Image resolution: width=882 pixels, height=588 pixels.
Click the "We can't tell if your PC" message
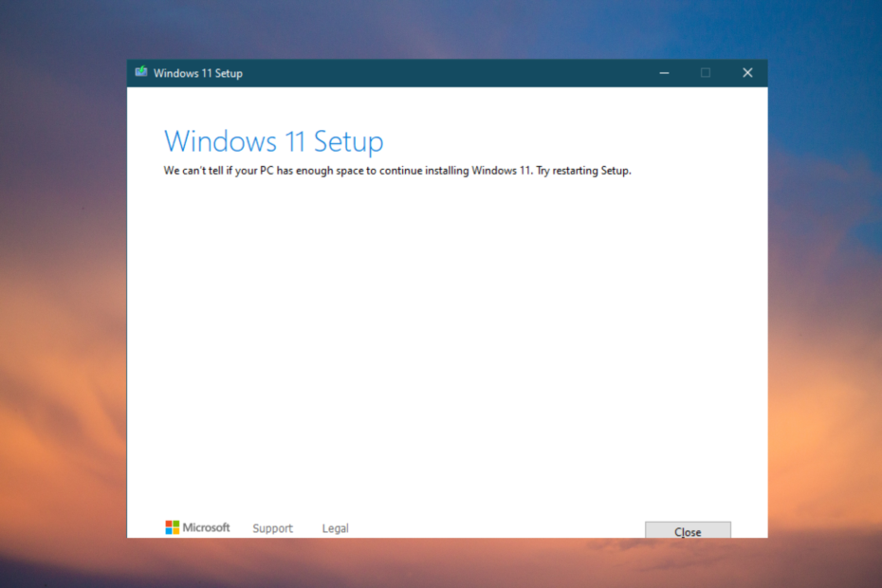[x=397, y=171]
